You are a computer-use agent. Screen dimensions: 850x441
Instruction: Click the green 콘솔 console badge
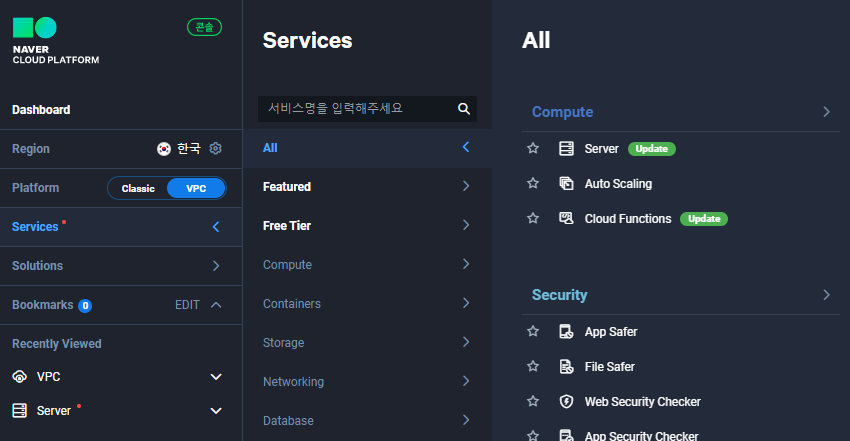(204, 27)
